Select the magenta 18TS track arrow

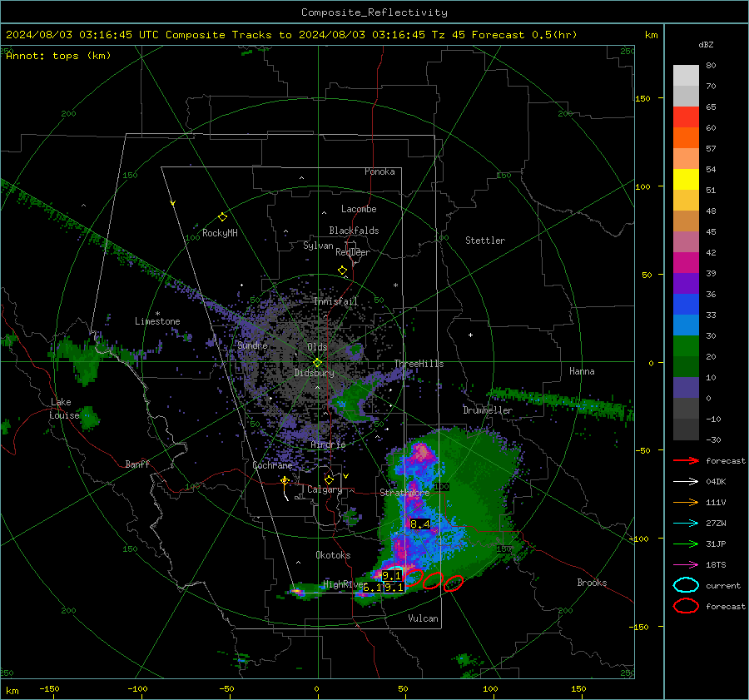pyautogui.click(x=686, y=565)
